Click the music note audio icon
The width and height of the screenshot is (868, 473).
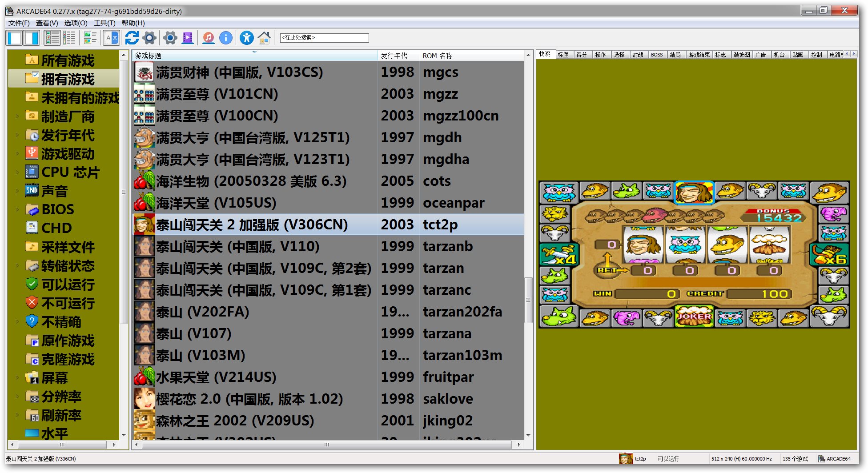(208, 38)
